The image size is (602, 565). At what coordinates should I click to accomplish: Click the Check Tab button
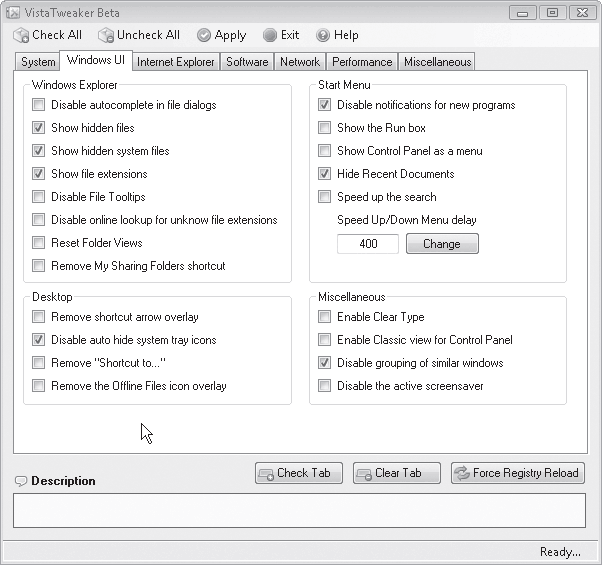tap(299, 473)
